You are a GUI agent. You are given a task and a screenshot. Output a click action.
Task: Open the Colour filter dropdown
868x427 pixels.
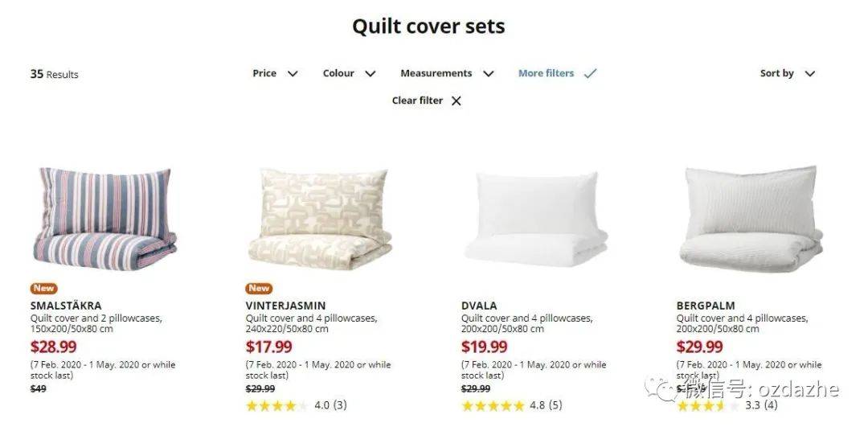[350, 73]
